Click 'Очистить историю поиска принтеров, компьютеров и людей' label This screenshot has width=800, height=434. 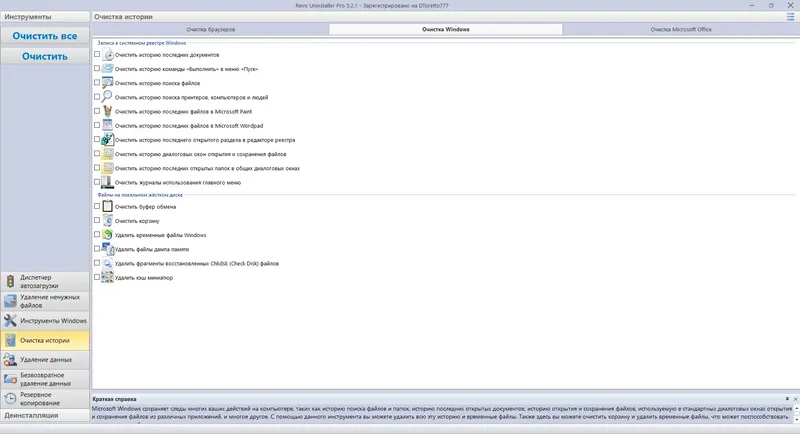point(191,97)
